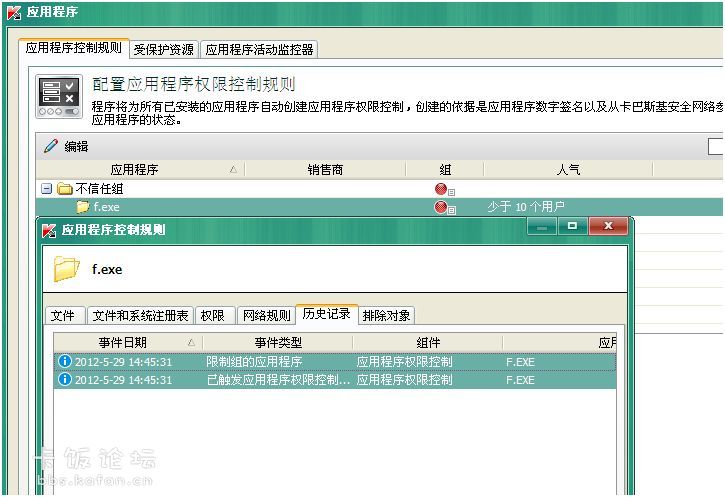Open the 网络规则 tab

point(266,316)
